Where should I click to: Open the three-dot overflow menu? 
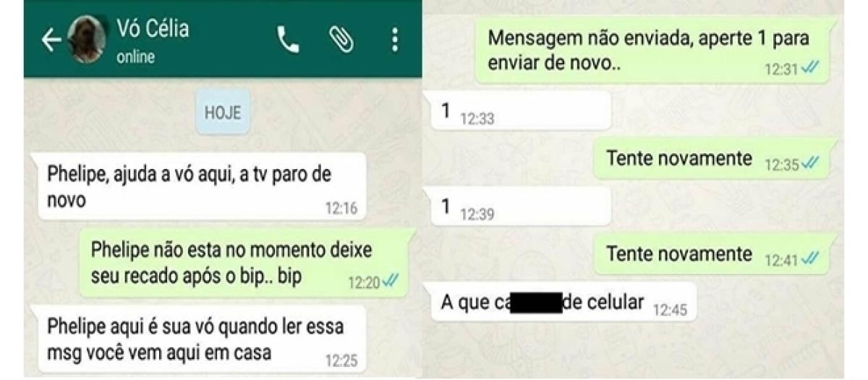(x=394, y=40)
